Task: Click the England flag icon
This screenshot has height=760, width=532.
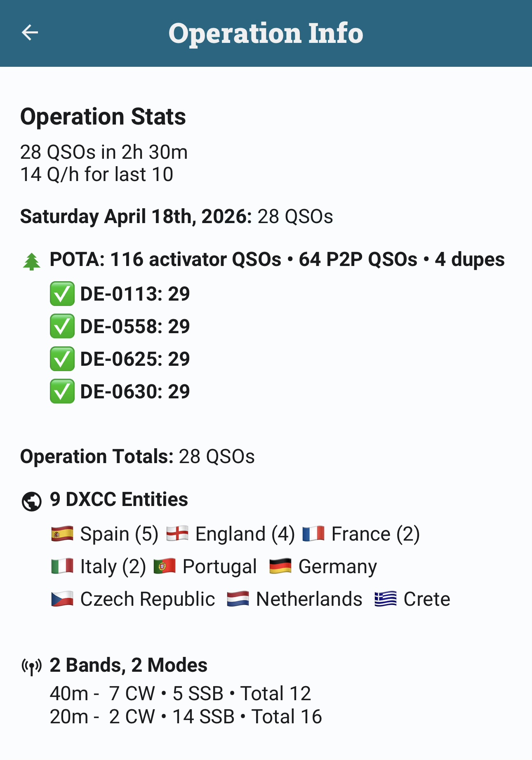Action: click(177, 534)
